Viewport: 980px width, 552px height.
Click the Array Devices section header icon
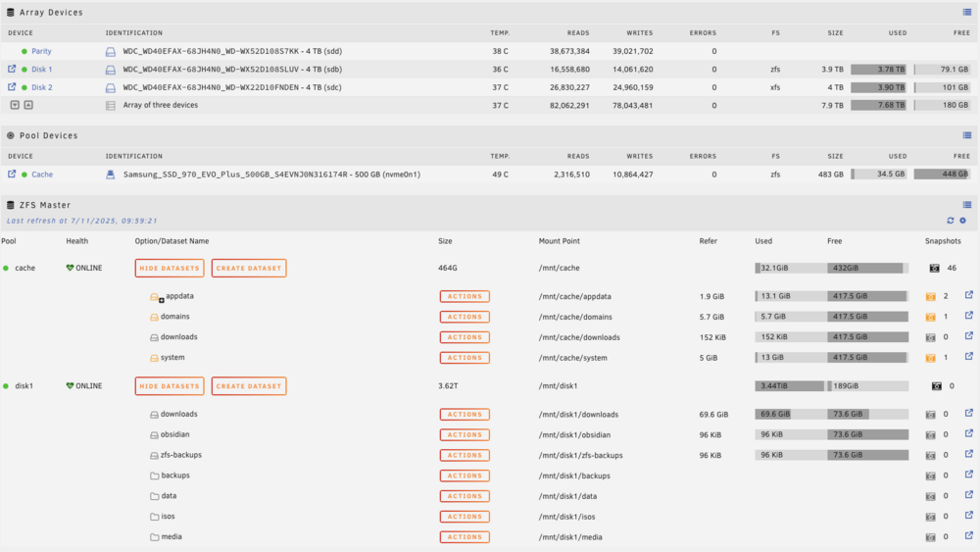coord(11,13)
